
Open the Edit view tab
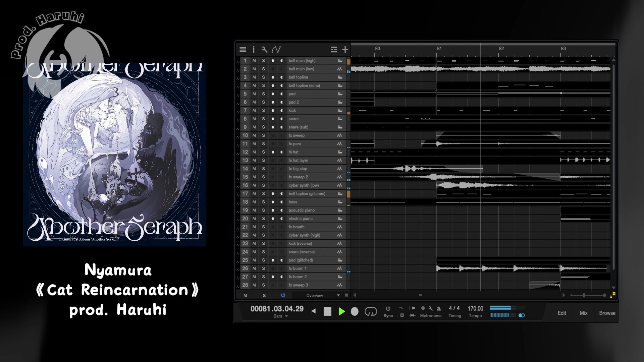(562, 313)
